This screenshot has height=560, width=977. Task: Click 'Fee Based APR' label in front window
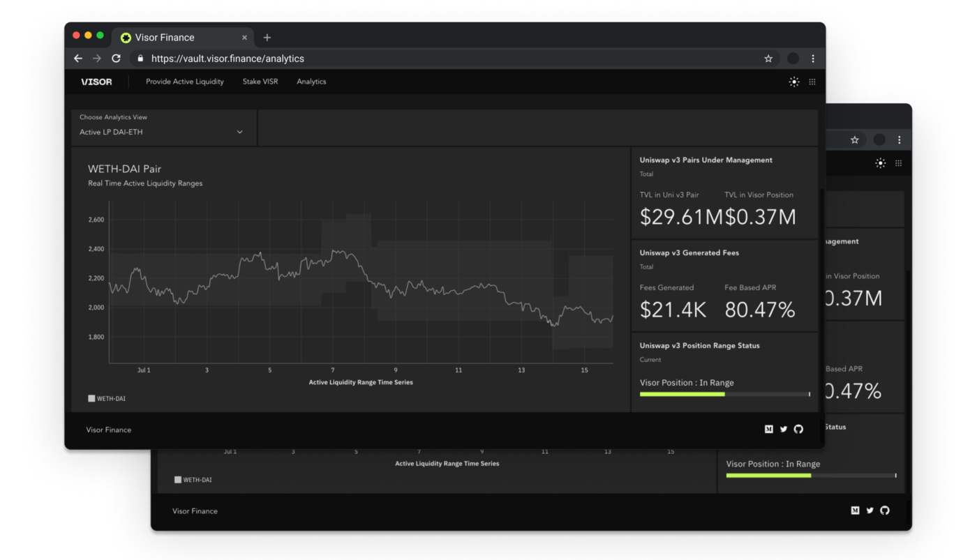(750, 287)
